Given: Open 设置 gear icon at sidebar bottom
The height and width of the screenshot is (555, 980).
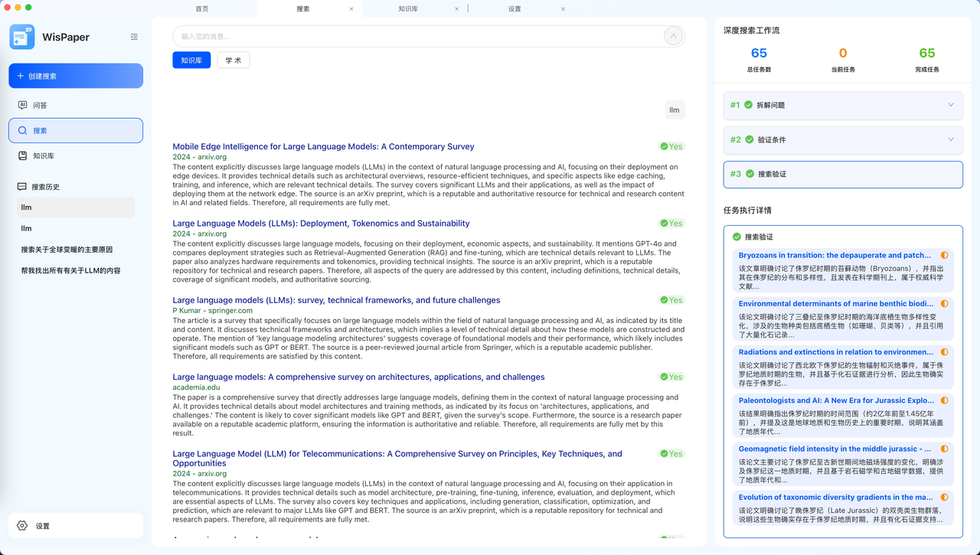Looking at the screenshot, I should point(22,526).
